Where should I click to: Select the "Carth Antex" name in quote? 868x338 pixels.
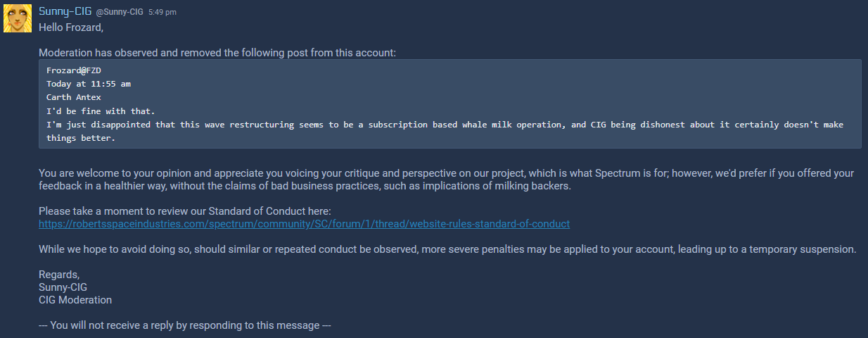tap(74, 97)
